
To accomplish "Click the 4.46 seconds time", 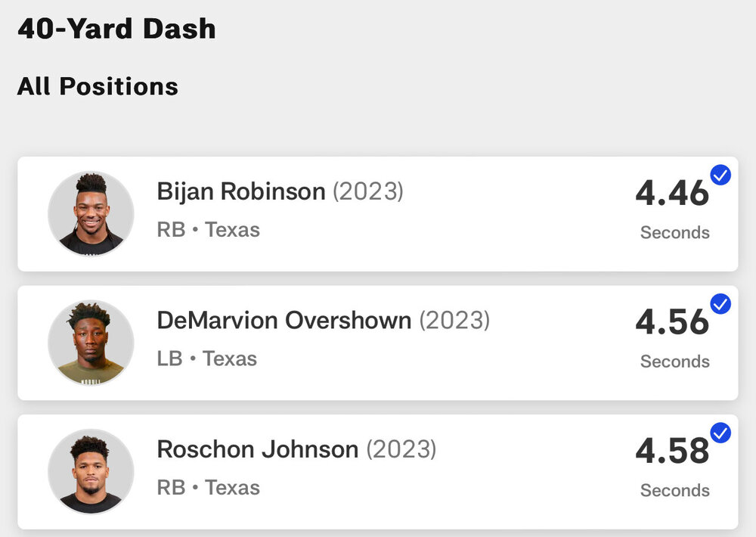I will (672, 194).
